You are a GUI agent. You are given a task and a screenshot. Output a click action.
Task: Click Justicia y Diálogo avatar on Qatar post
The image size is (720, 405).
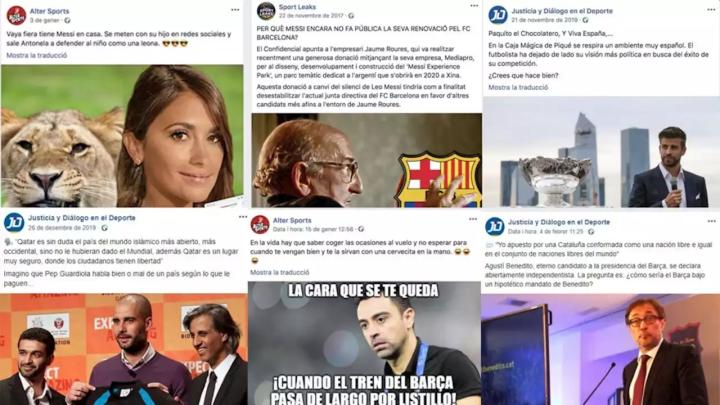14,222
